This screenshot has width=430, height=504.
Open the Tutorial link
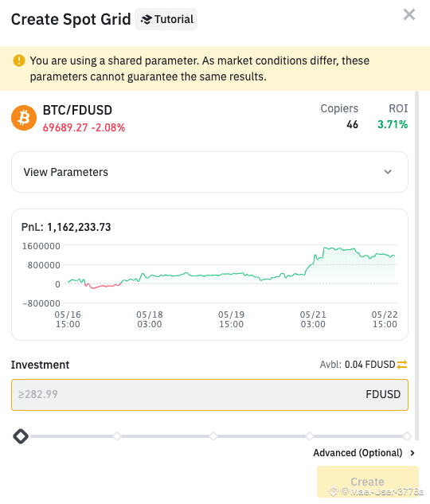166,19
